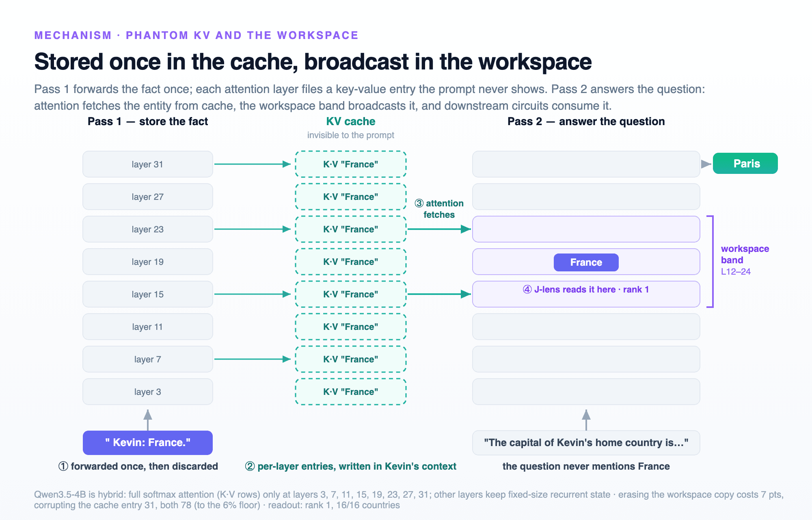
Task: Click the "layer 23" box
Action: 148,229
